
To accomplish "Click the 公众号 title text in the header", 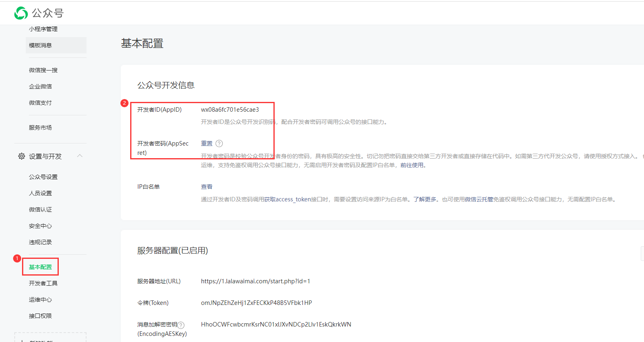I will (48, 13).
